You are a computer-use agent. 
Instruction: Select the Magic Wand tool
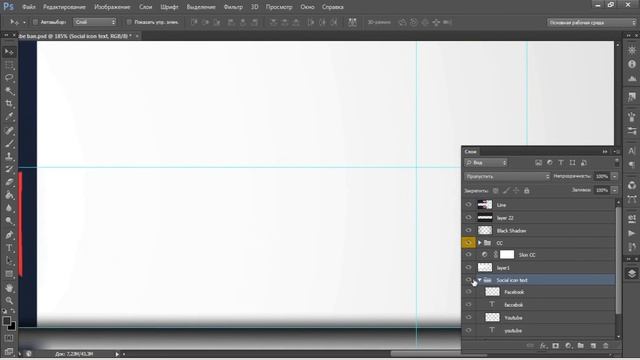pos(9,91)
